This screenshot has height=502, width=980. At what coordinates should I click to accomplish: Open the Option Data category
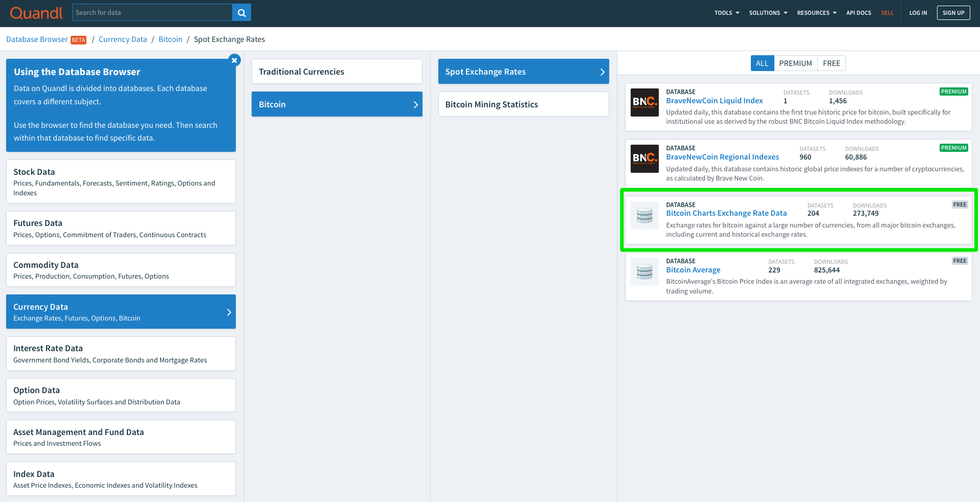[121, 395]
